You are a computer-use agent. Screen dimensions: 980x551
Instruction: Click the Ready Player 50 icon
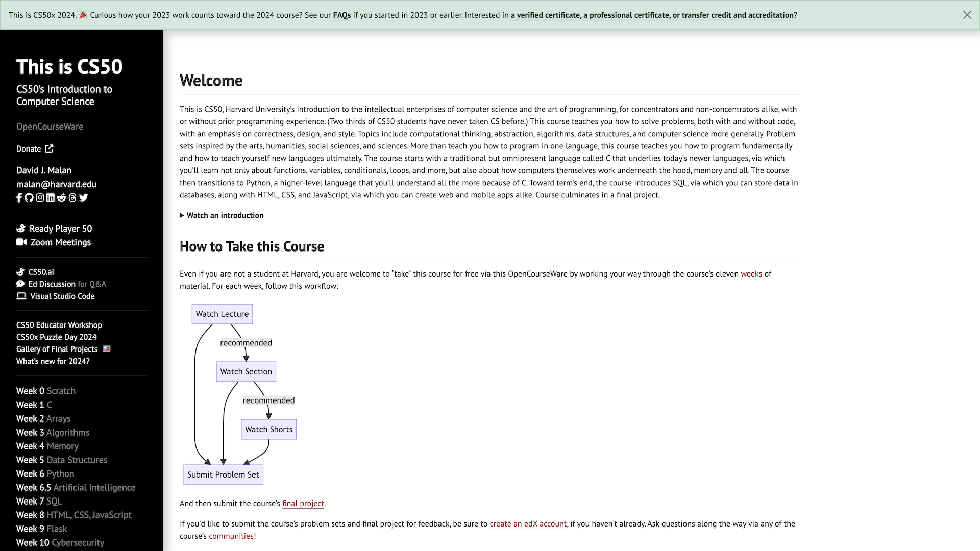(x=20, y=228)
